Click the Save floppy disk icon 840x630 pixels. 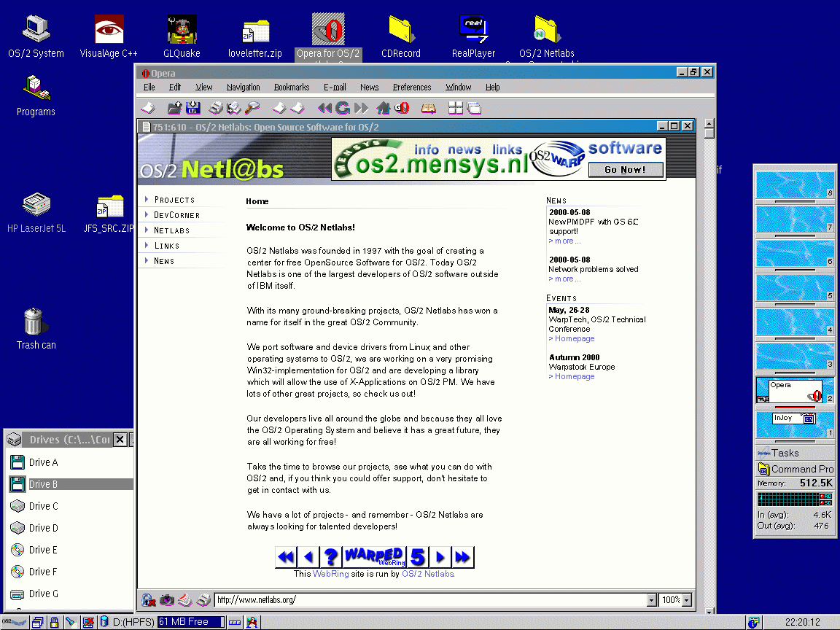click(192, 108)
